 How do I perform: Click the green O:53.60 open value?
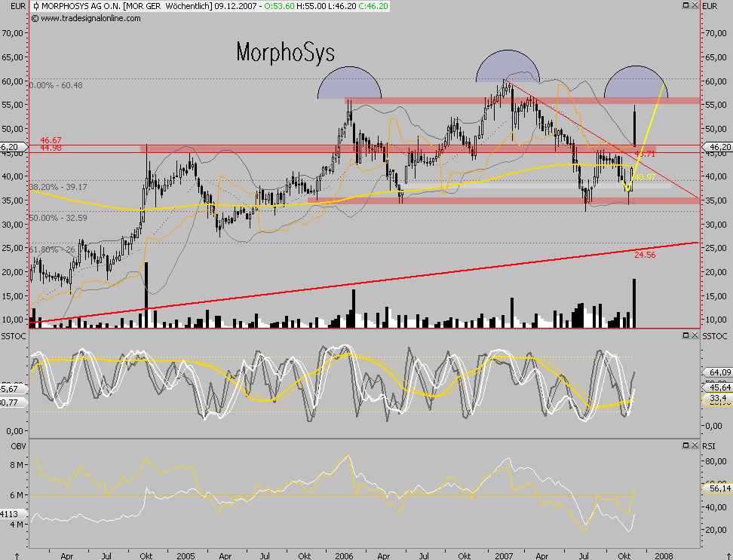pyautogui.click(x=280, y=7)
